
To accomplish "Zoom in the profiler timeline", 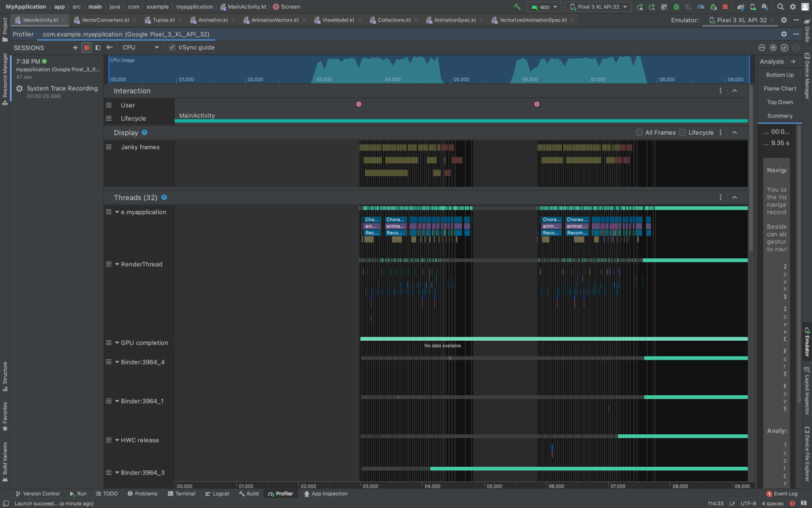I will [773, 48].
